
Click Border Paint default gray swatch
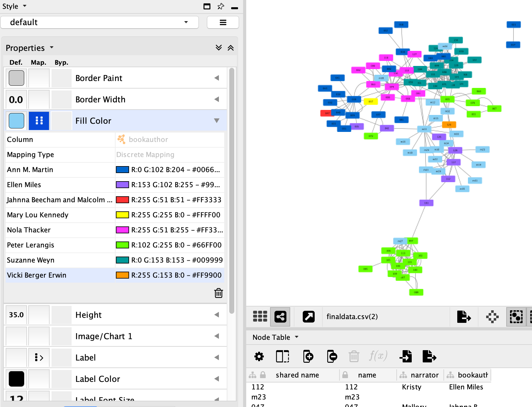click(x=16, y=78)
